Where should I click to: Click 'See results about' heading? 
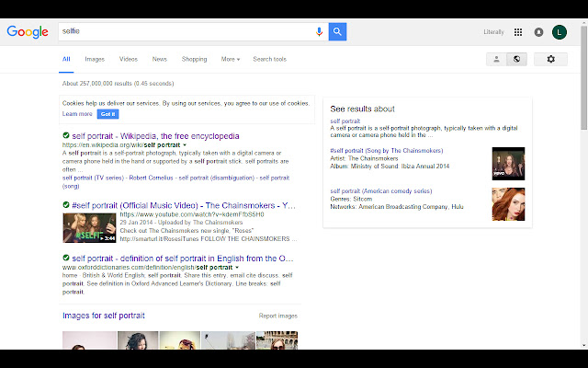click(x=362, y=109)
